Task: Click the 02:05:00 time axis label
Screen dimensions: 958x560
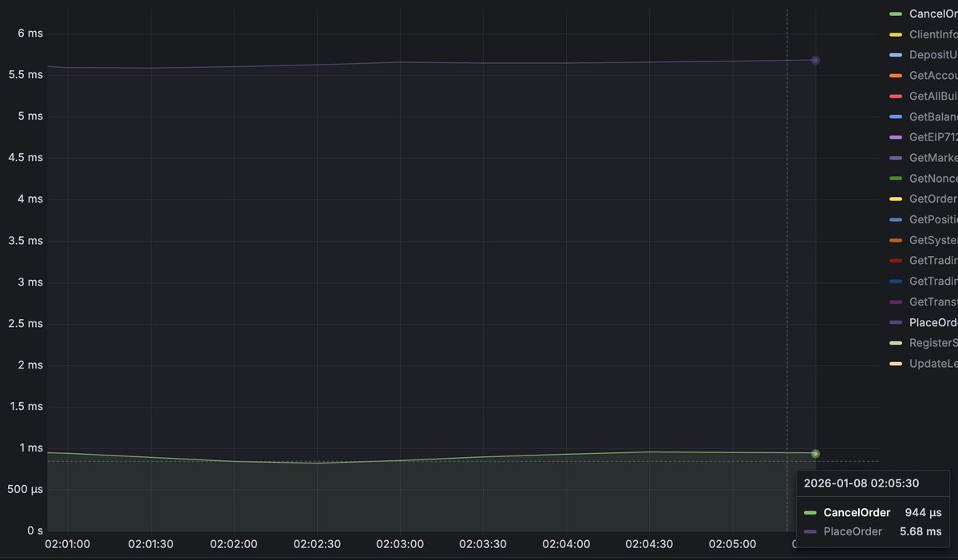Action: [732, 544]
